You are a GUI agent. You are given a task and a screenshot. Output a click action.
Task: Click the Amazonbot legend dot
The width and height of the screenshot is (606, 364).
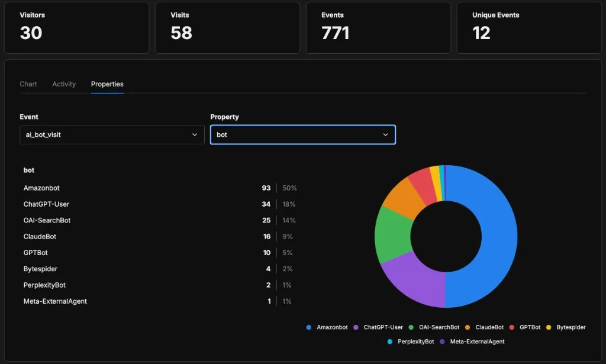[x=308, y=327]
